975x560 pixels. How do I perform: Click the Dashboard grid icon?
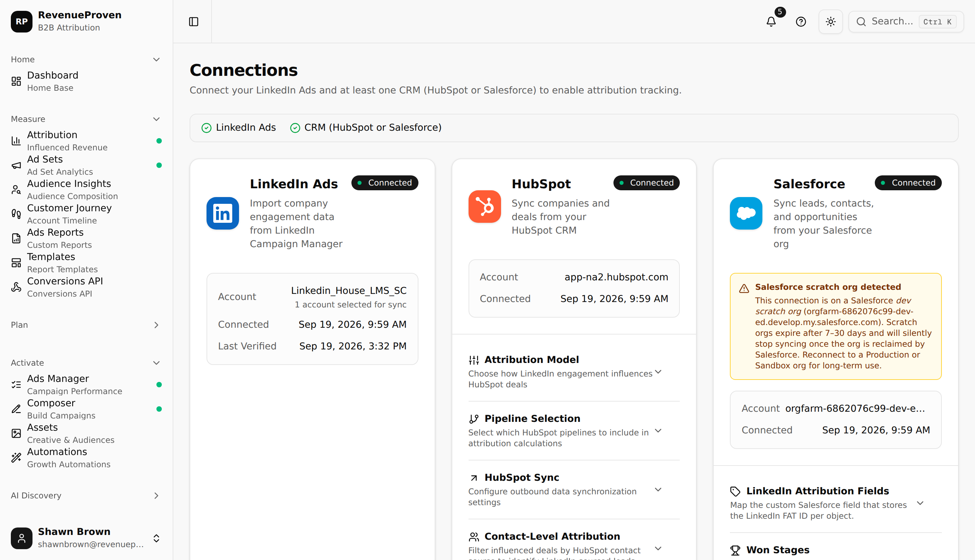click(x=16, y=81)
